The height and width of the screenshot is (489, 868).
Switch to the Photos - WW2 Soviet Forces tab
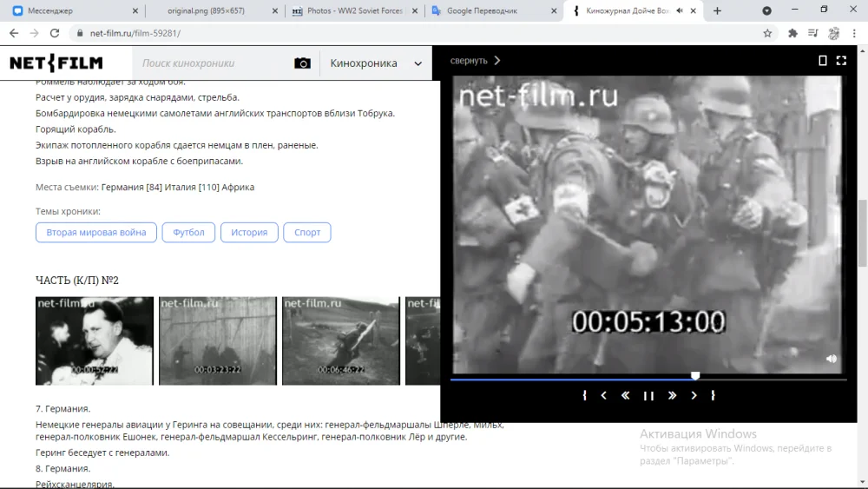[355, 10]
